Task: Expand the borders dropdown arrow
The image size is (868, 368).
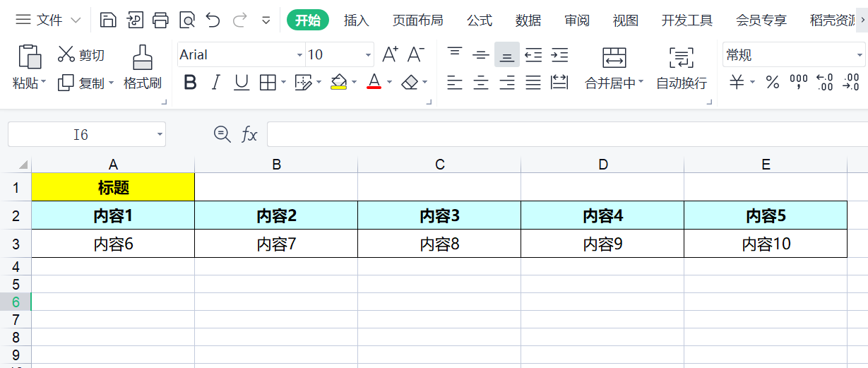Action: point(284,83)
